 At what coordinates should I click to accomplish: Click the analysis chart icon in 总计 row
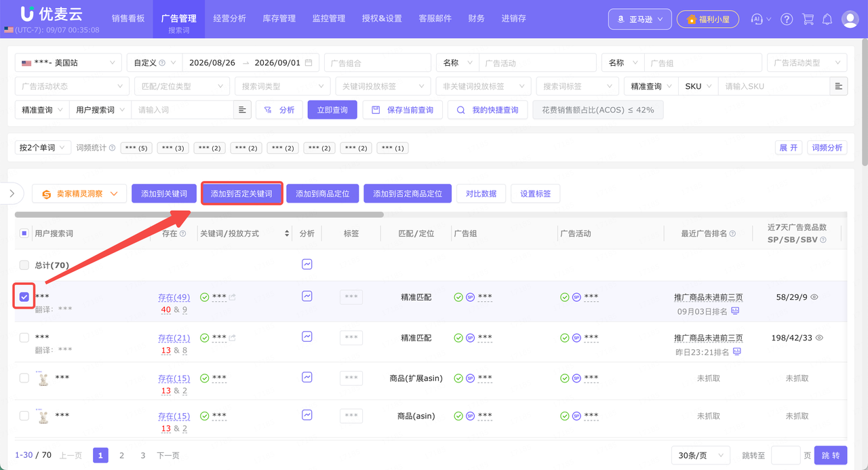coord(307,265)
